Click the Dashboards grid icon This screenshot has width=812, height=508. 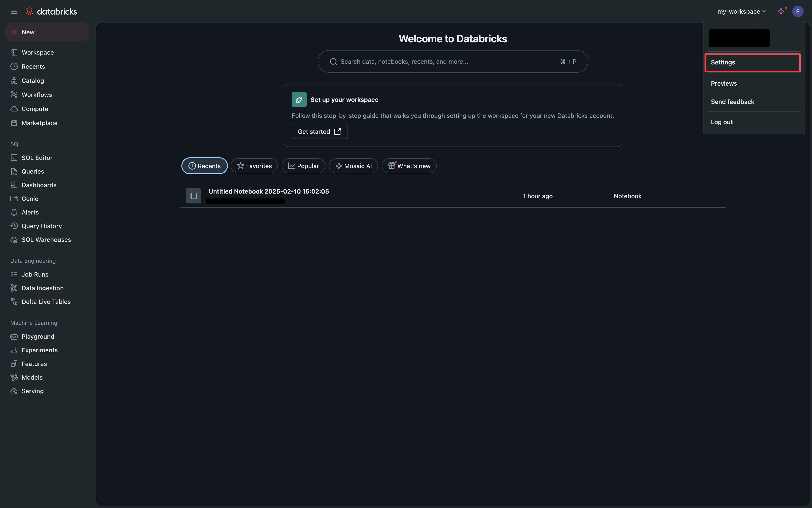click(x=14, y=185)
